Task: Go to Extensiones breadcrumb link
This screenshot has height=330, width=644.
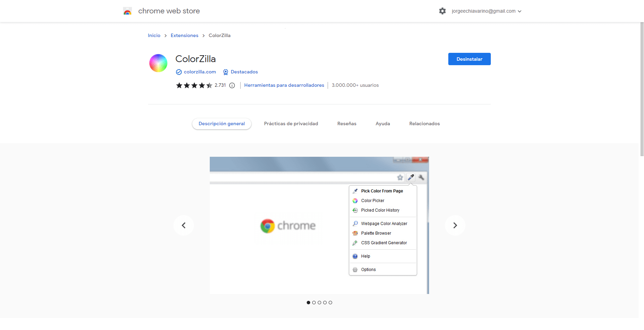Action: [x=184, y=35]
